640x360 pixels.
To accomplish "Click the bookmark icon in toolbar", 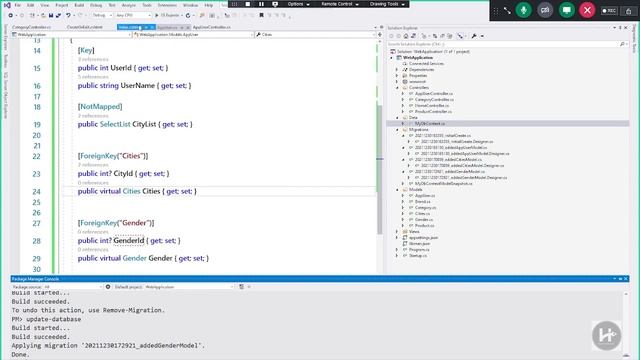I will tap(261, 16).
